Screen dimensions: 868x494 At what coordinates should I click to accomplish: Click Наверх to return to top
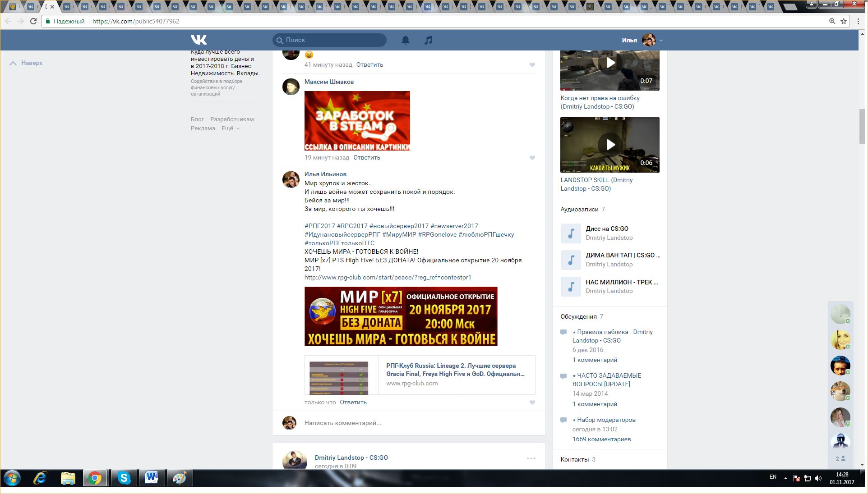coord(27,63)
